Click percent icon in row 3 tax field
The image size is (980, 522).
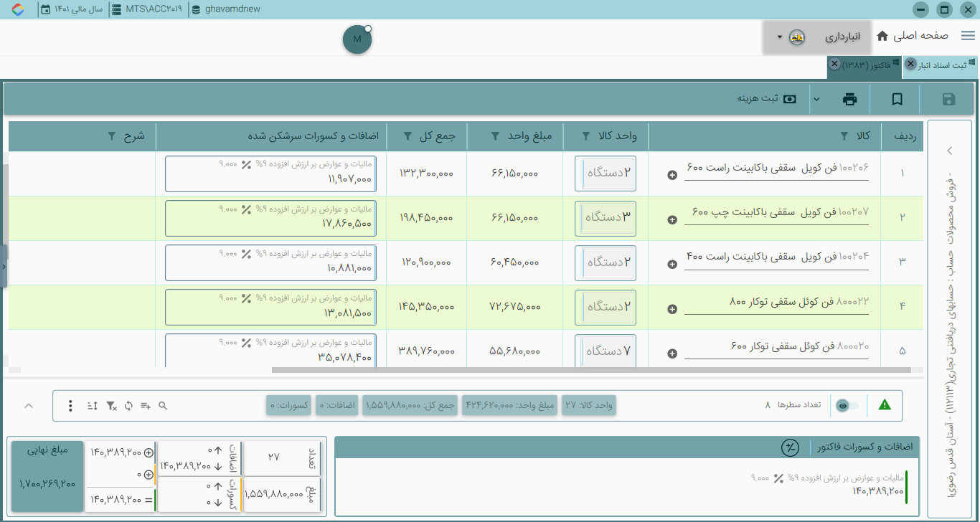[x=246, y=253]
